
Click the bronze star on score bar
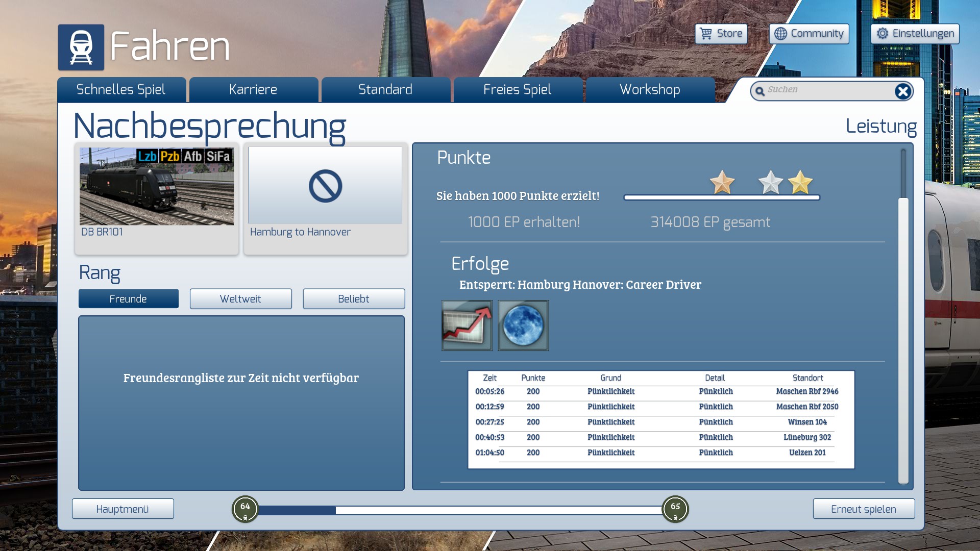click(x=722, y=183)
